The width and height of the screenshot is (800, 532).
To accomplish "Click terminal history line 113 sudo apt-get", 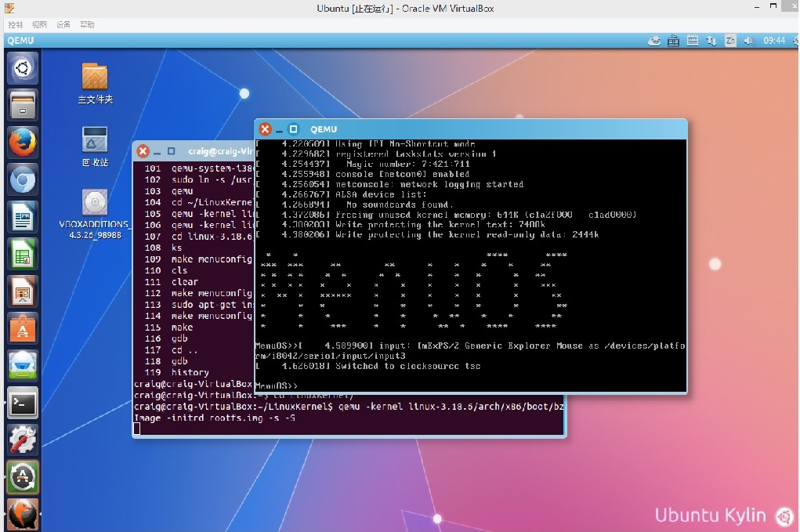I will coord(199,305).
